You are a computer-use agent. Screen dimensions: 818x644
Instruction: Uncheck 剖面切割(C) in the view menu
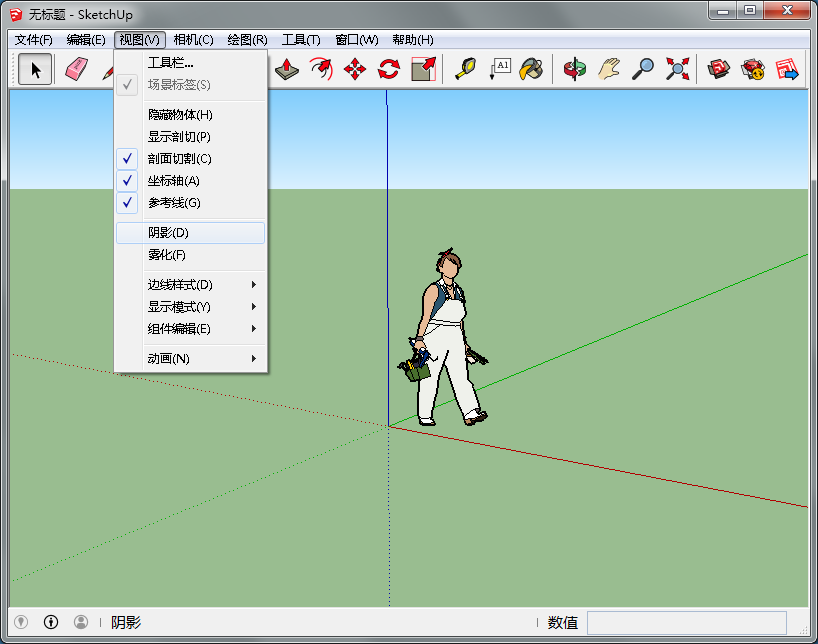click(x=180, y=159)
